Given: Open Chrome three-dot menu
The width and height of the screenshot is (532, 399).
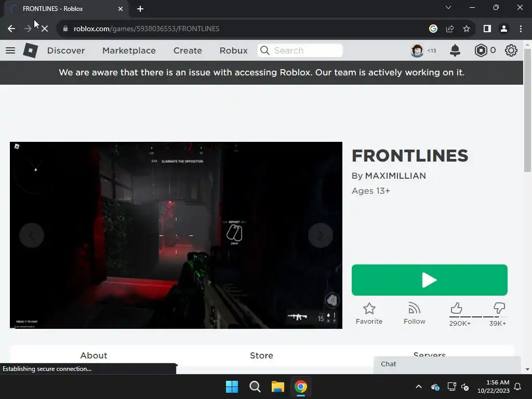Looking at the screenshot, I should (x=521, y=29).
